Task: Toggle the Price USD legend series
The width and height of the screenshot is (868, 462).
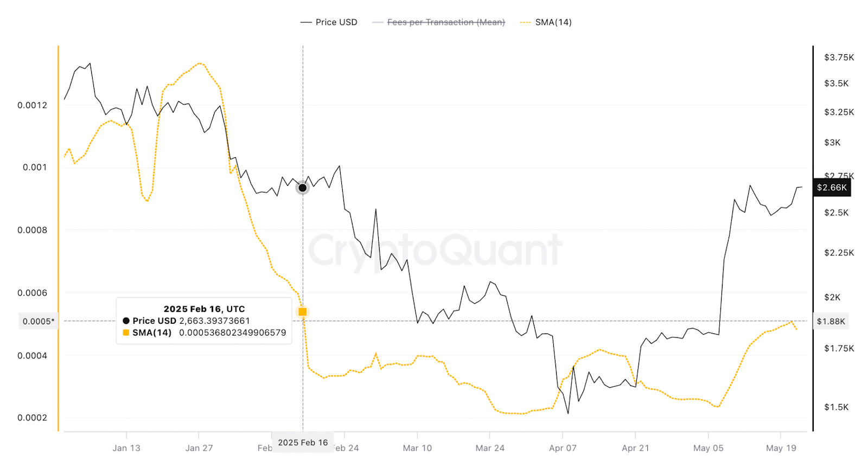Action: click(329, 22)
